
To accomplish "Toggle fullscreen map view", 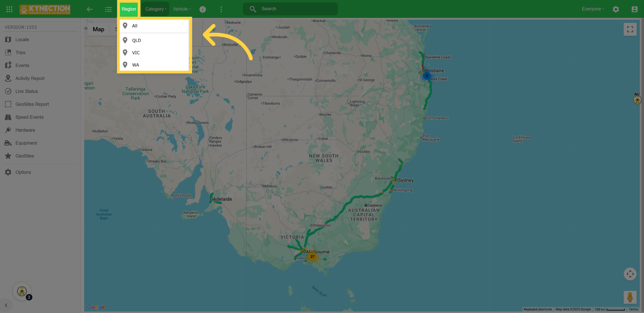I will pos(630,29).
